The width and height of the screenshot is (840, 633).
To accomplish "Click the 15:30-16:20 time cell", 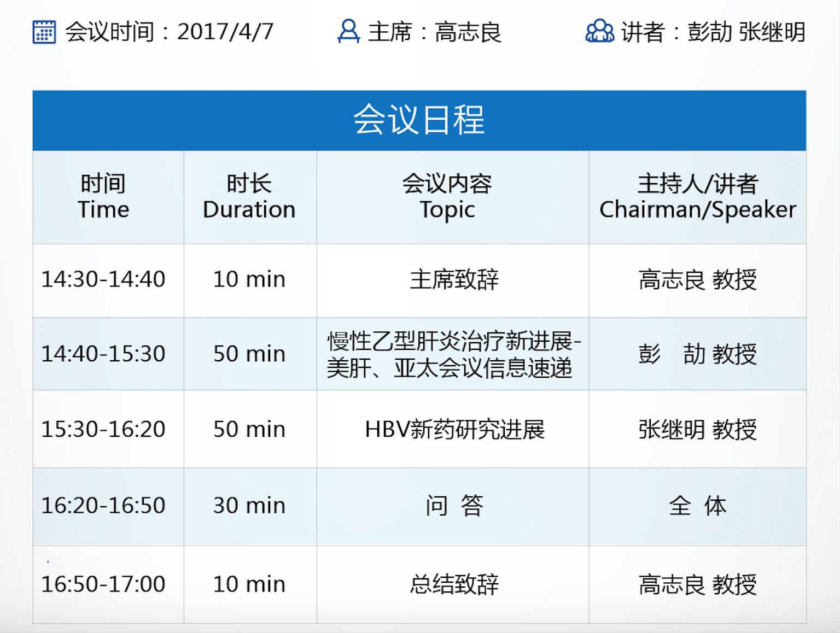I will click(x=108, y=429).
